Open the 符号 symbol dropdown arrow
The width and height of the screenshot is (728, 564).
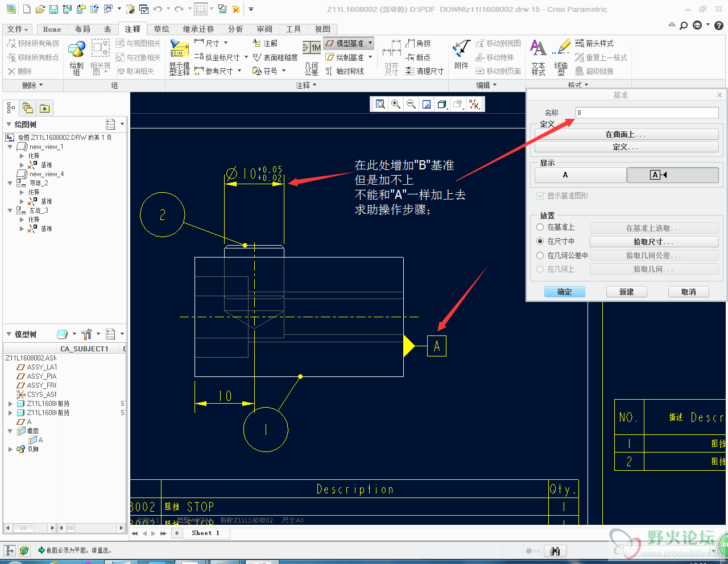pyautogui.click(x=284, y=71)
